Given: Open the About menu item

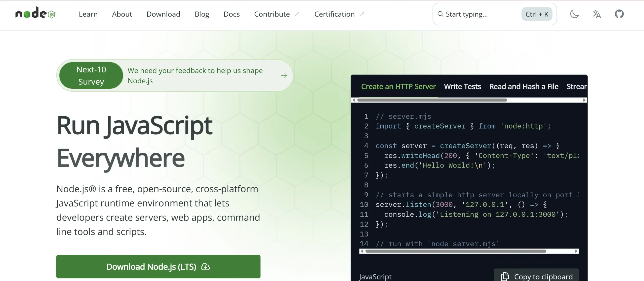Looking at the screenshot, I should [122, 14].
